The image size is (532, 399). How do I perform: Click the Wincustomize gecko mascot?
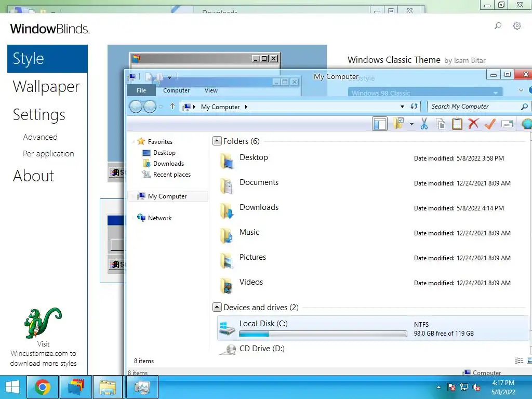tap(43, 323)
